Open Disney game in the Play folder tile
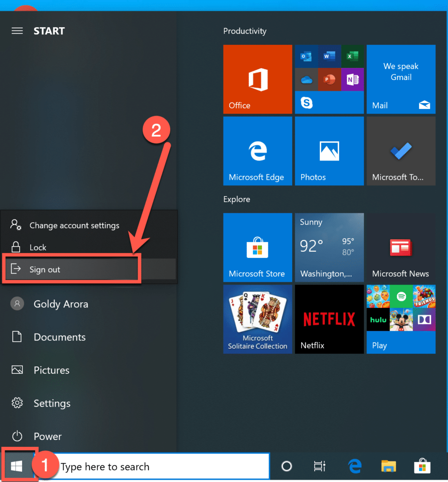Image resolution: width=448 pixels, height=482 pixels. point(401,320)
